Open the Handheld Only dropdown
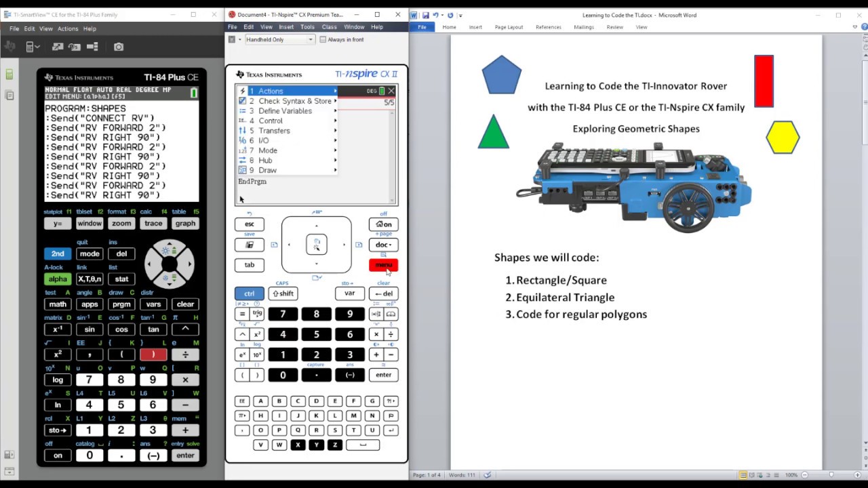868x488 pixels. pyautogui.click(x=279, y=39)
